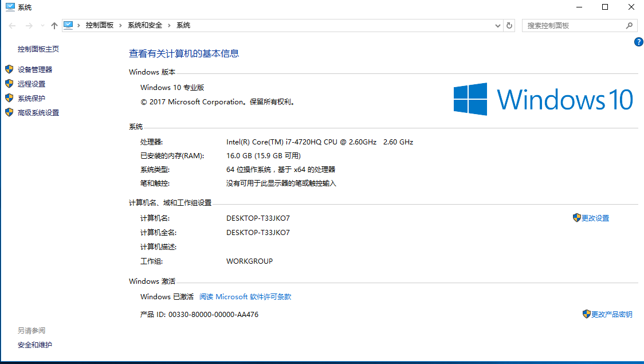Open the address bar history dropdown

click(x=498, y=25)
